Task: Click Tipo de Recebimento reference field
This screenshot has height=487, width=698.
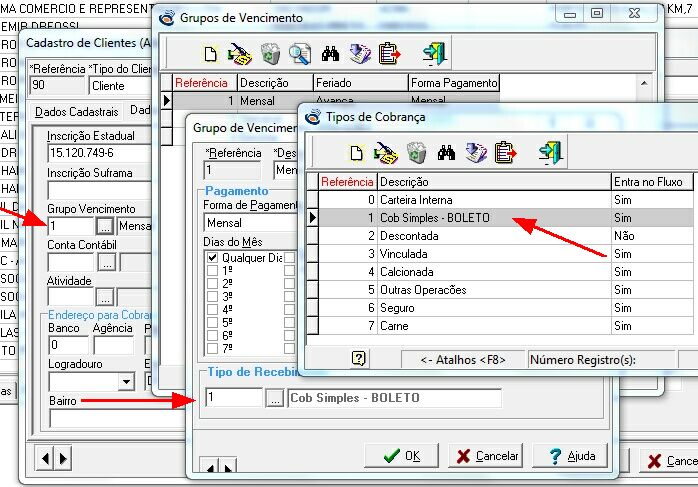Action: click(x=234, y=398)
